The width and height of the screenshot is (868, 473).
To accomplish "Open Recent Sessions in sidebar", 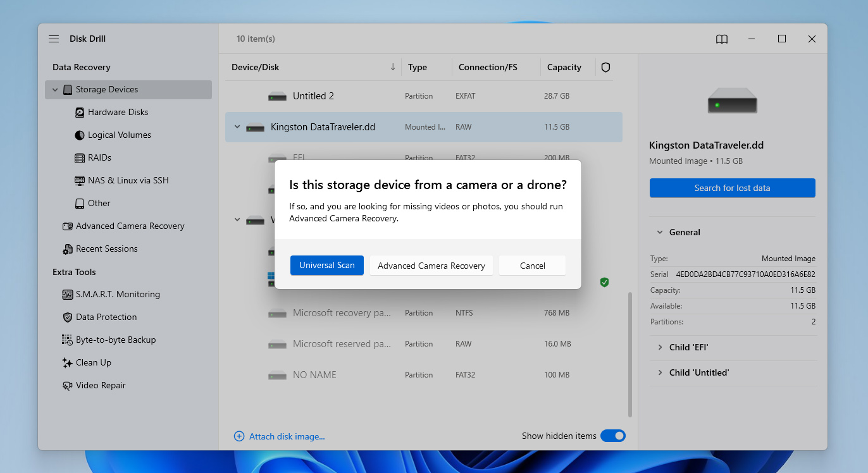I will tap(106, 249).
